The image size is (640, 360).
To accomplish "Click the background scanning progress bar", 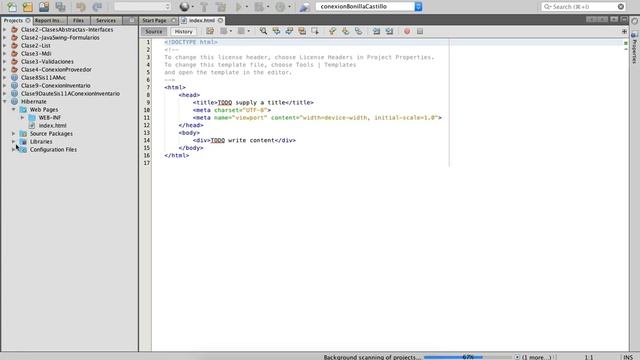I will pyautogui.click(x=468, y=357).
